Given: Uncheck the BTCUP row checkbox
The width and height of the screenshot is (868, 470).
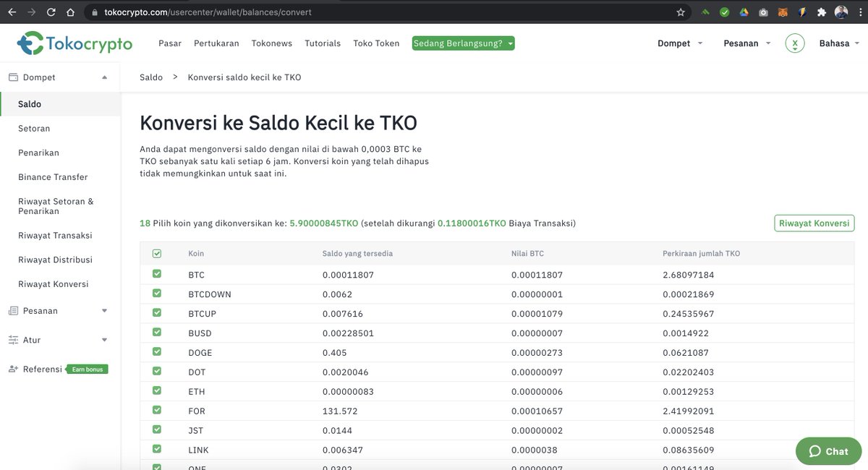Looking at the screenshot, I should click(x=157, y=313).
